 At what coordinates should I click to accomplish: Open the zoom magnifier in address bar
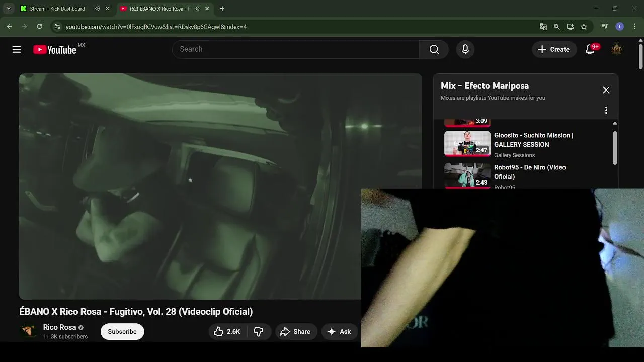pos(556,27)
